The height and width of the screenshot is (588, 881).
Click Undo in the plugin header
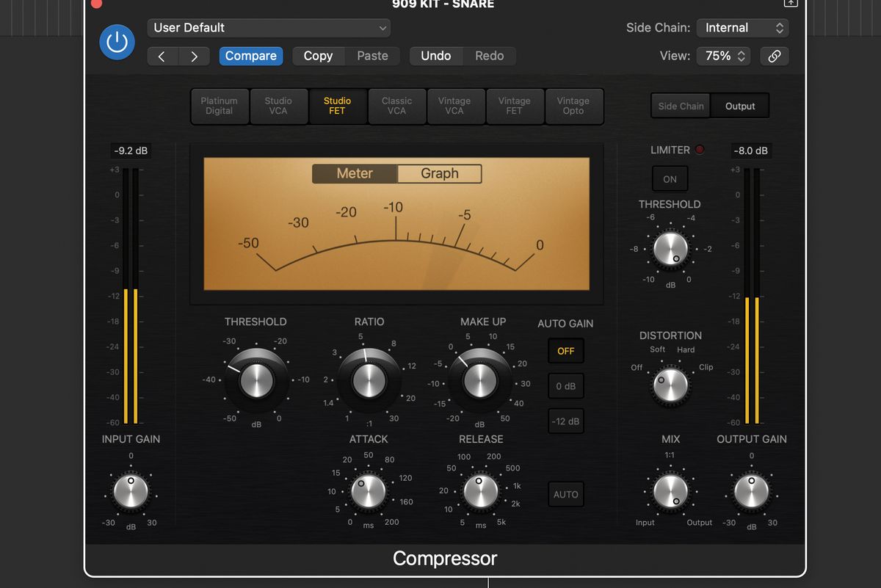click(x=435, y=56)
